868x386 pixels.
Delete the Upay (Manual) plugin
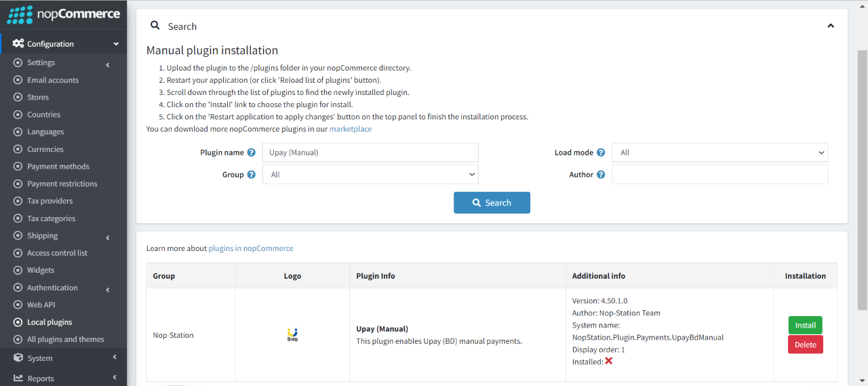tap(805, 345)
